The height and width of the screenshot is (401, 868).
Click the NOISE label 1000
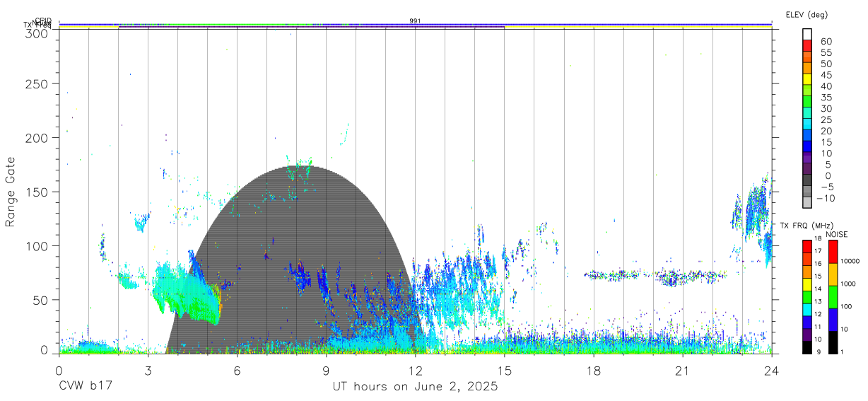(847, 284)
